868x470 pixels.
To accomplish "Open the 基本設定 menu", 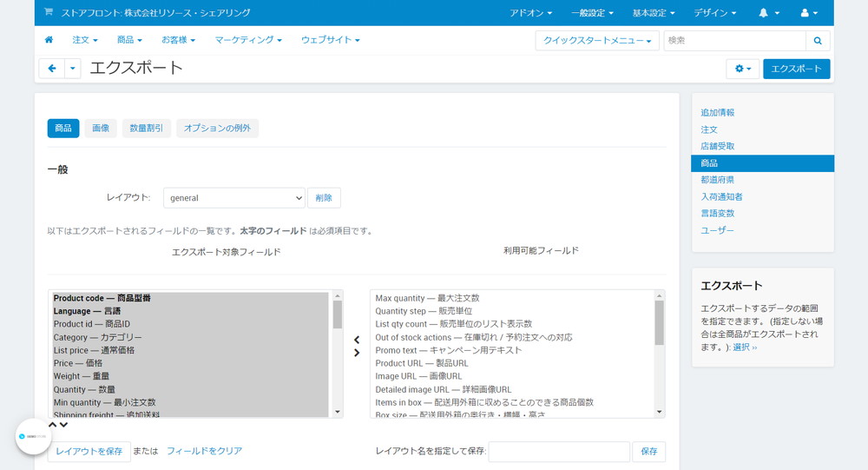I will click(654, 13).
